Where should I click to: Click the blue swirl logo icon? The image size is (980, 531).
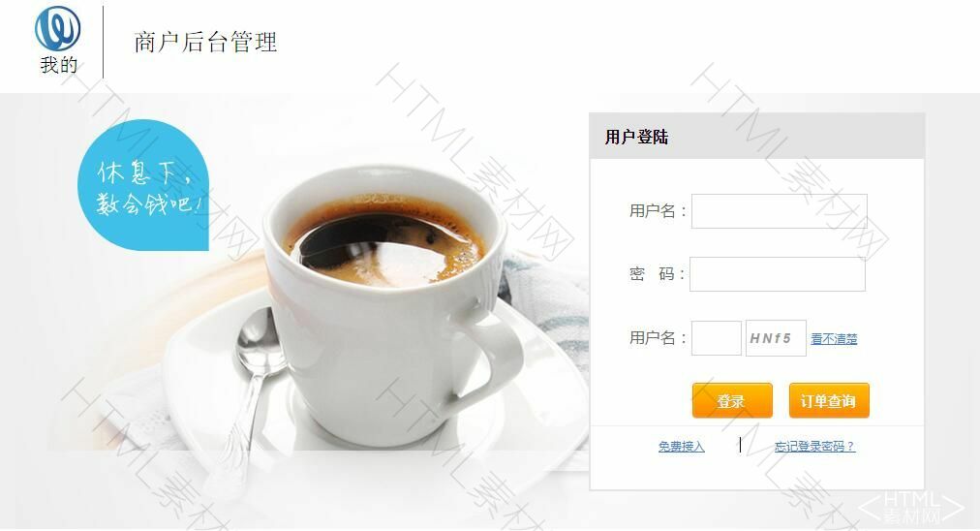57,28
